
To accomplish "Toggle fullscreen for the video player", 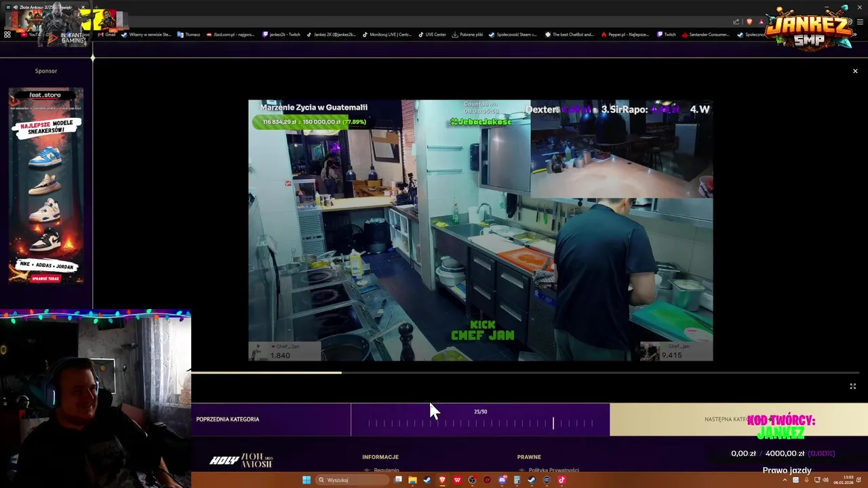I will click(853, 386).
